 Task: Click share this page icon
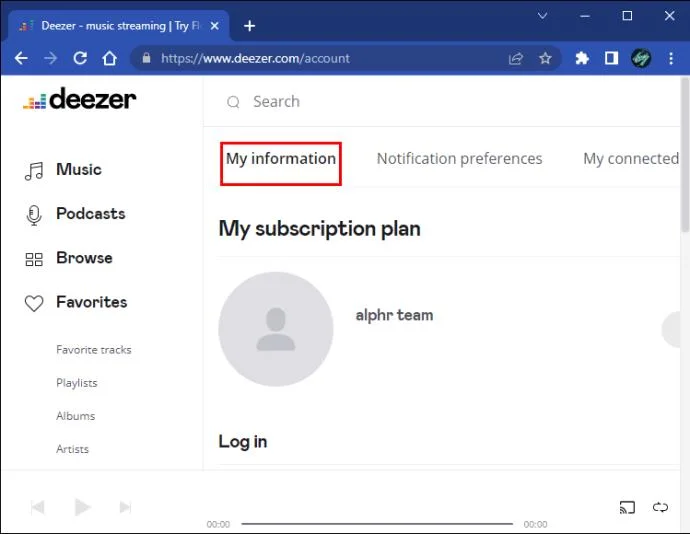coord(516,59)
